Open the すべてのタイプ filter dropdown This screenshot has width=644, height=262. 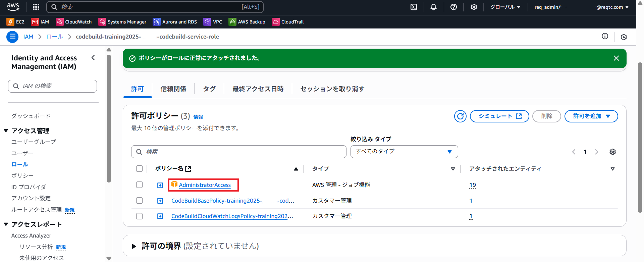(404, 151)
